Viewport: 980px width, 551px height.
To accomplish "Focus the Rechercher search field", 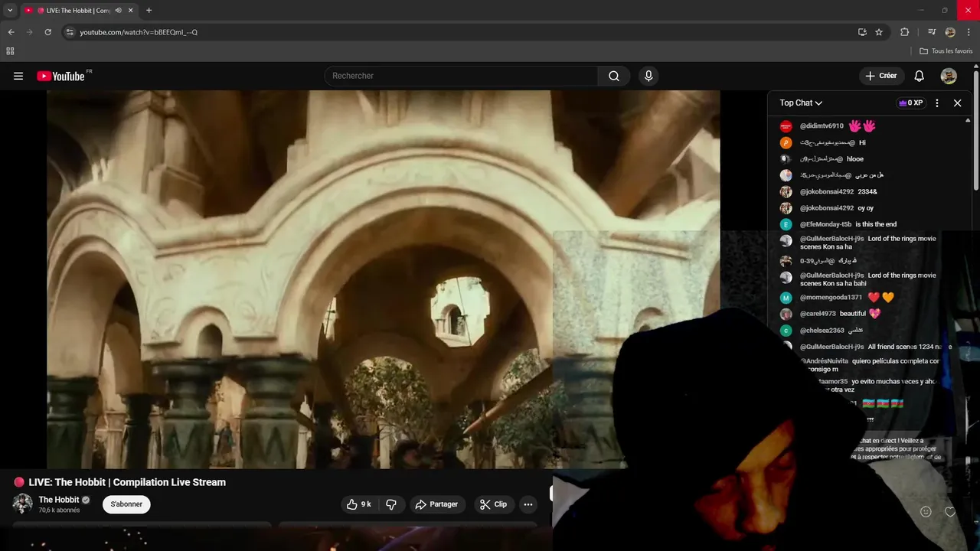I will 461,76.
